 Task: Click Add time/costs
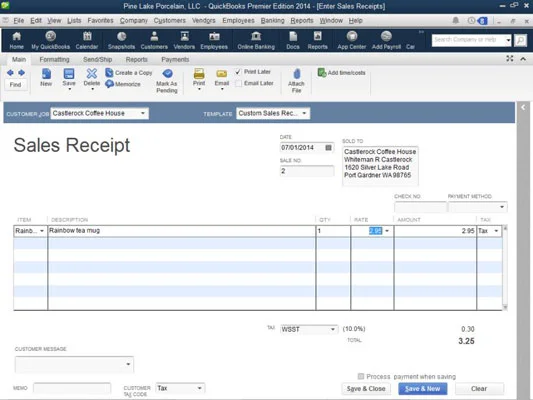point(342,73)
